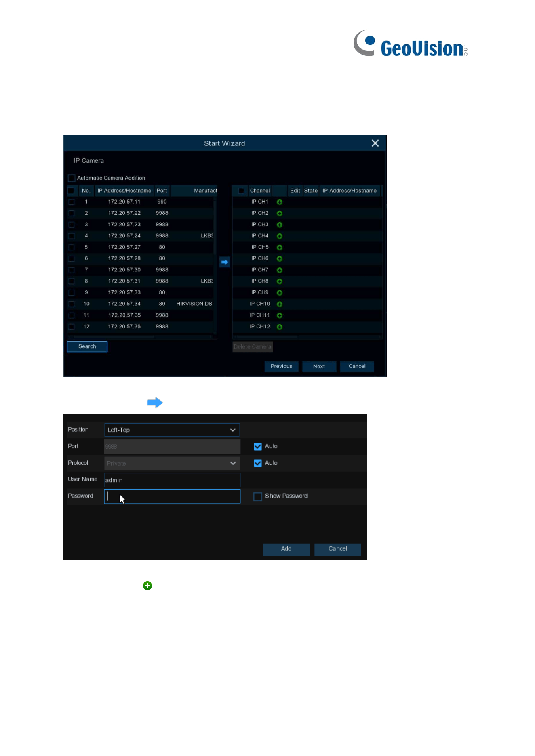Screen dimensions: 535x756
Task: Click the User Name field containing admin
Action: click(172, 480)
